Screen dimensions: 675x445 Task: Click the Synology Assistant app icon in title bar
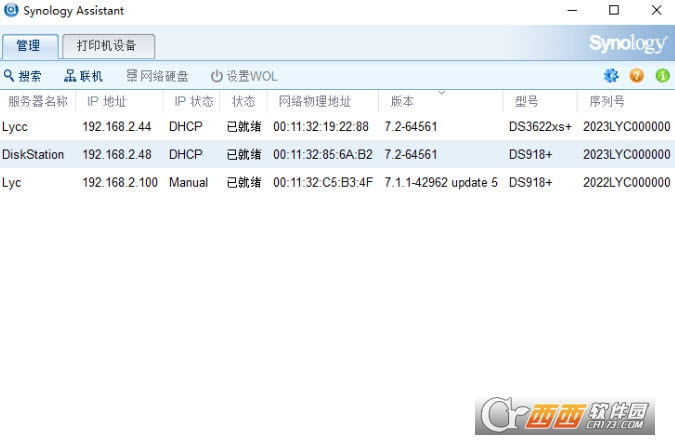click(11, 10)
